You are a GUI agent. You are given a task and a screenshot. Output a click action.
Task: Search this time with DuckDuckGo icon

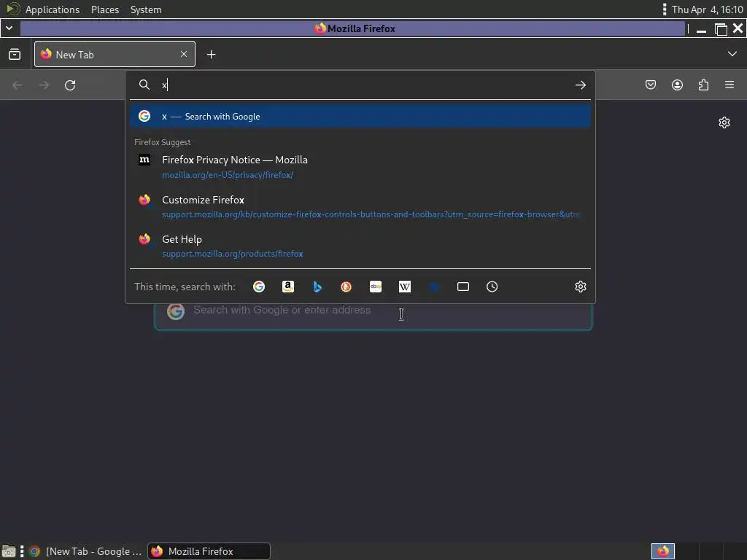coord(347,287)
